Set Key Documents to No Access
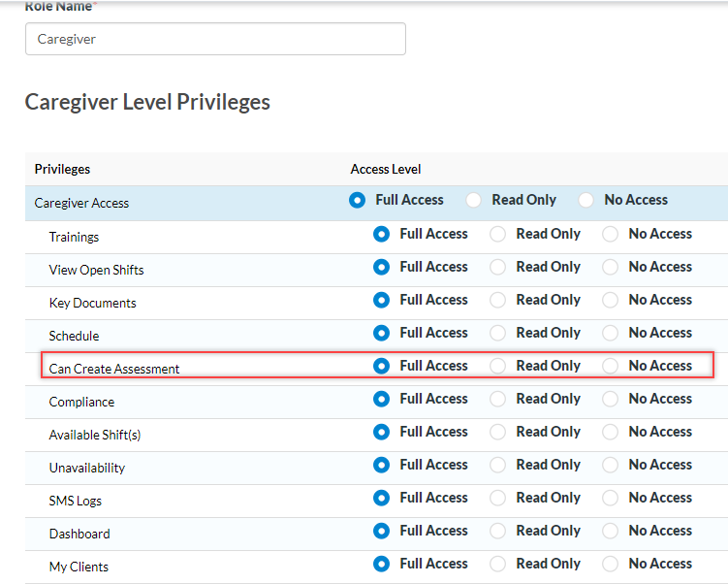 [x=611, y=300]
